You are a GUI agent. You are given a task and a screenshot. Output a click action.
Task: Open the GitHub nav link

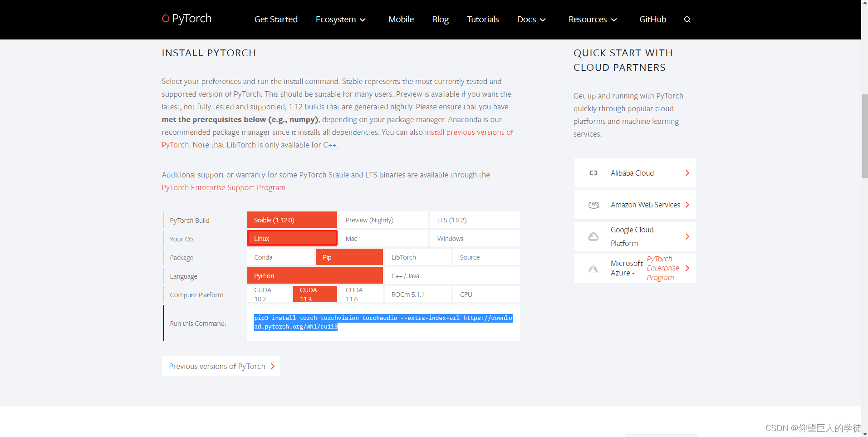point(652,20)
